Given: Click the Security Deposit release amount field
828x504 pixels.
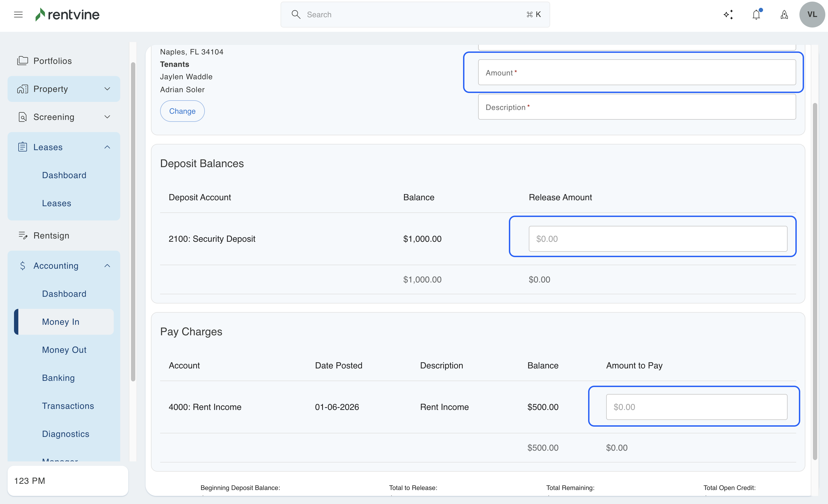Looking at the screenshot, I should pyautogui.click(x=658, y=239).
